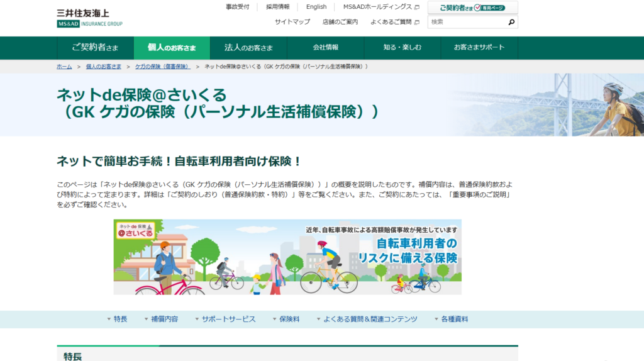The width and height of the screenshot is (644, 361).
Task: Open the ご契約者さま専用ページ button
Action: point(472,8)
